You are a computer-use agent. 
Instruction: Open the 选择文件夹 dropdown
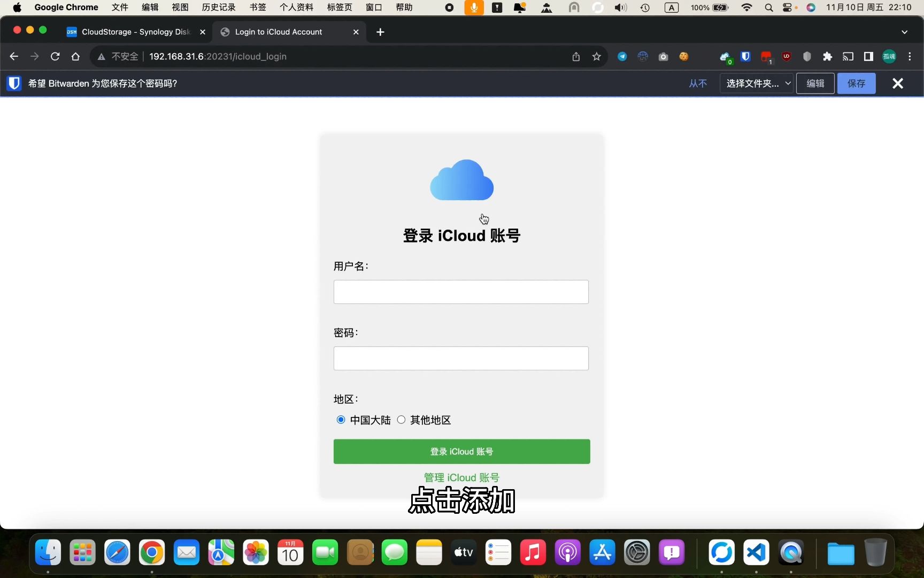pos(757,83)
